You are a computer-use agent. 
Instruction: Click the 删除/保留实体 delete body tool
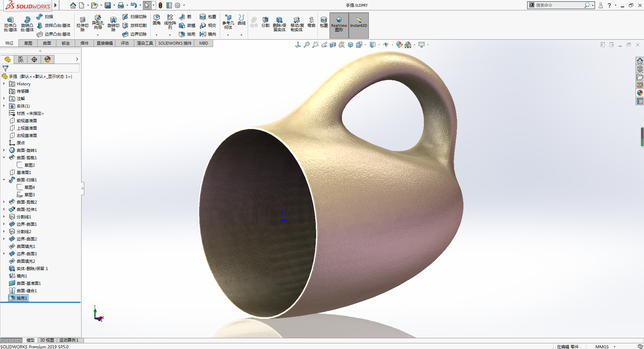coord(279,24)
